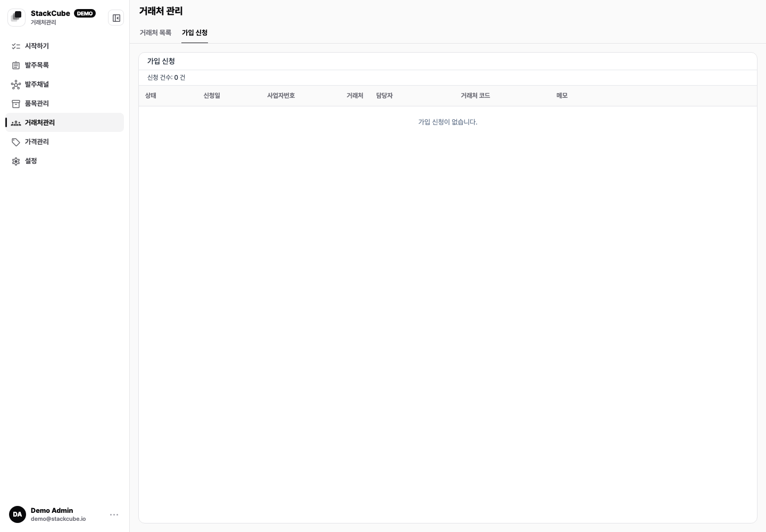
Task: Click demo@stackcube.io email text
Action: pyautogui.click(x=58, y=519)
